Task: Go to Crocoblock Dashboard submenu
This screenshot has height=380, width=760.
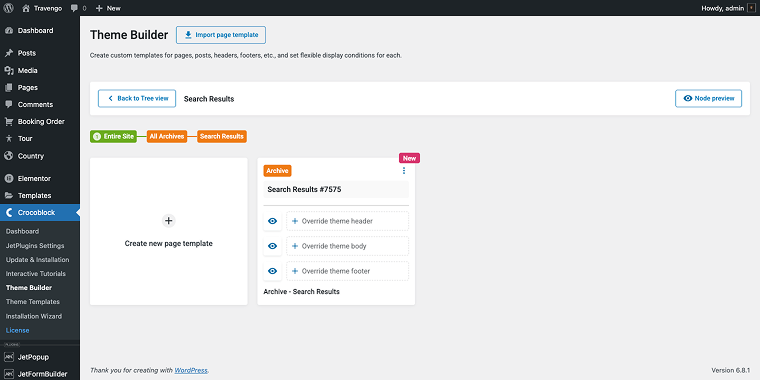Action: point(22,232)
